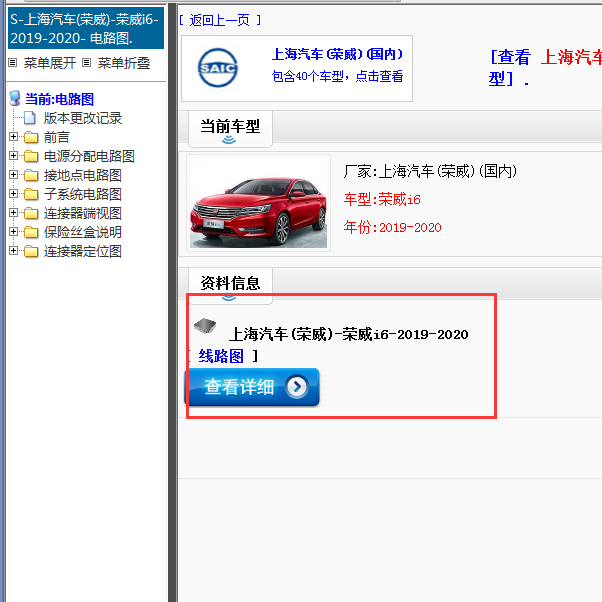Click the folder icon of 子系统电路图
This screenshot has width=602, height=602.
click(x=31, y=194)
